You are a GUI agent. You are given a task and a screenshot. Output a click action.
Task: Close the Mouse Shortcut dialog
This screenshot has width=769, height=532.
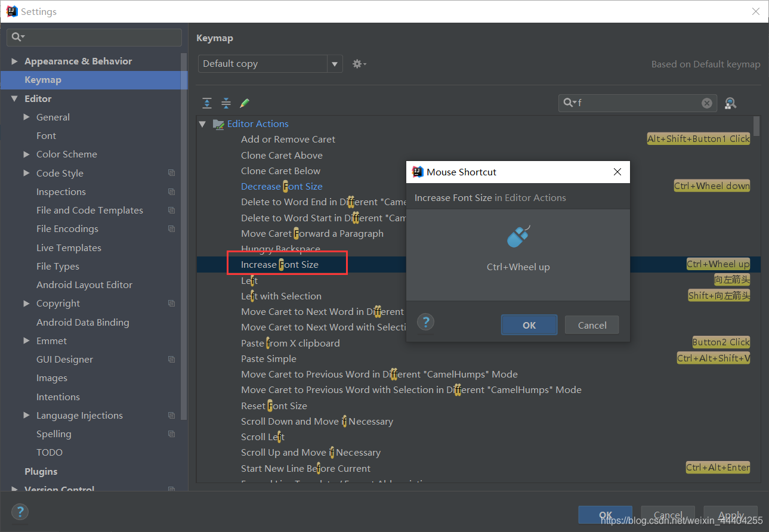tap(617, 172)
